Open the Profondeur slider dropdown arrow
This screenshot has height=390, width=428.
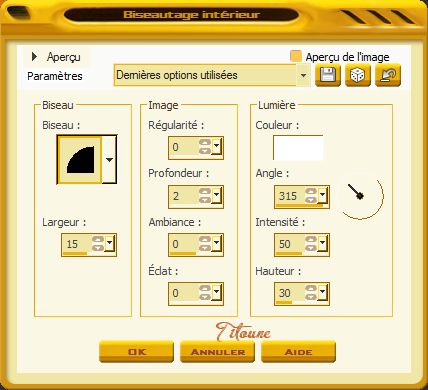tap(217, 196)
